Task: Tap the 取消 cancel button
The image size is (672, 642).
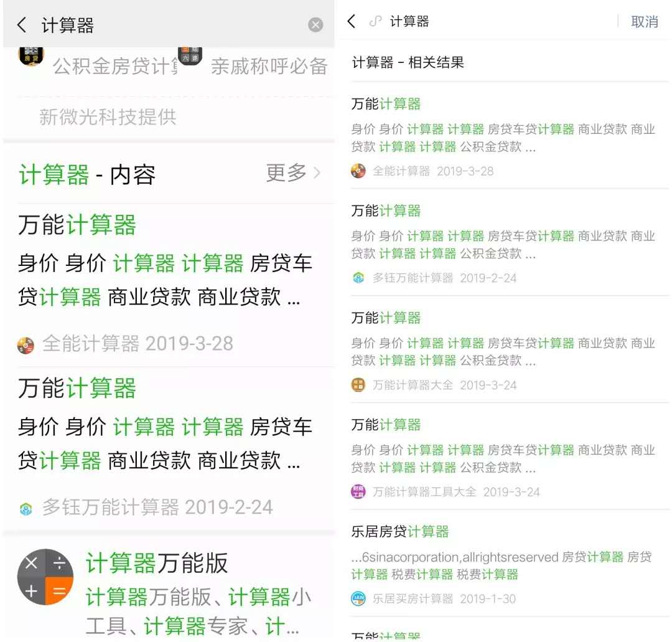Action: 644,21
